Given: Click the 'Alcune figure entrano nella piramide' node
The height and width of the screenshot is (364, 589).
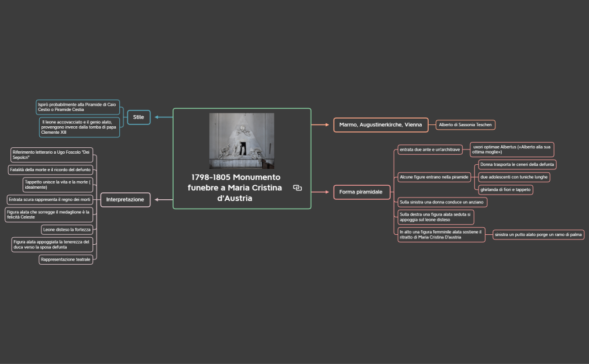Looking at the screenshot, I should 434,176.
